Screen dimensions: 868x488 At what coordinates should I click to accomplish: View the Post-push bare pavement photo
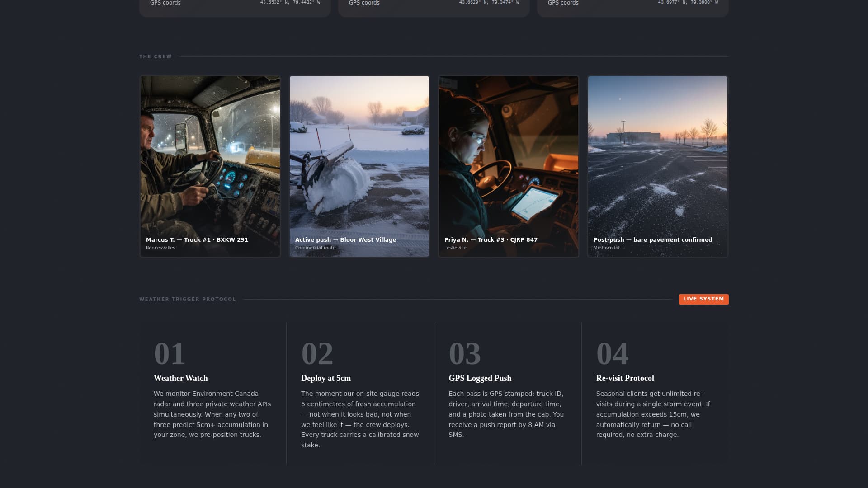[657, 166]
